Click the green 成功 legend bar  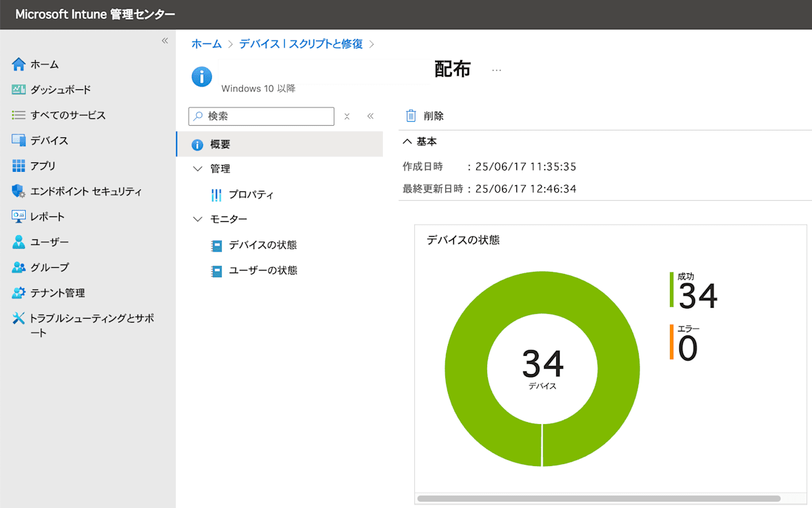[x=672, y=290]
